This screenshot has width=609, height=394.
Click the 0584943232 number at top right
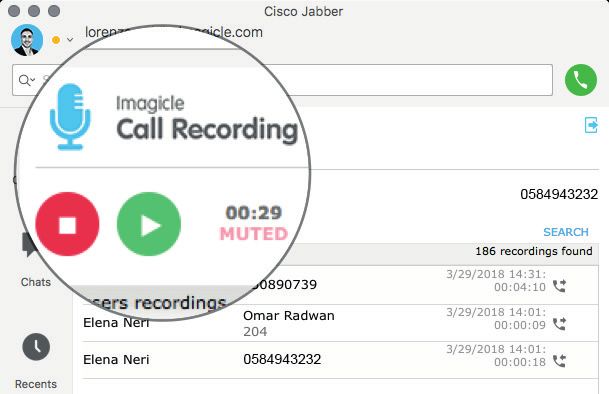[x=559, y=194]
